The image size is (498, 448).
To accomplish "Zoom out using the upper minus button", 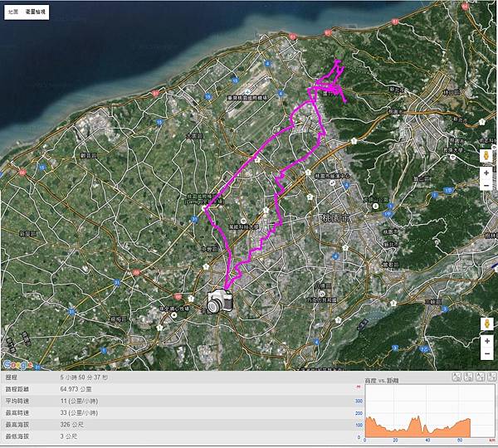I will [x=486, y=185].
